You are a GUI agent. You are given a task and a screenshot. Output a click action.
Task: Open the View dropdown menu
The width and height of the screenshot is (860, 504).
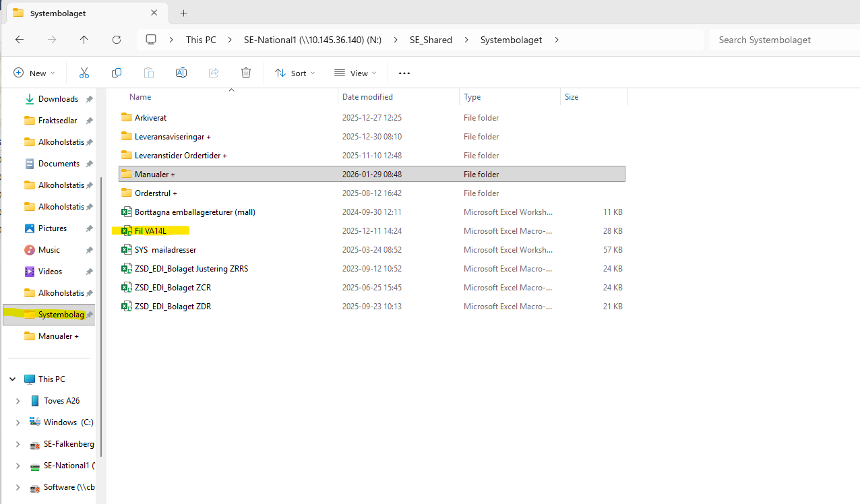click(355, 73)
